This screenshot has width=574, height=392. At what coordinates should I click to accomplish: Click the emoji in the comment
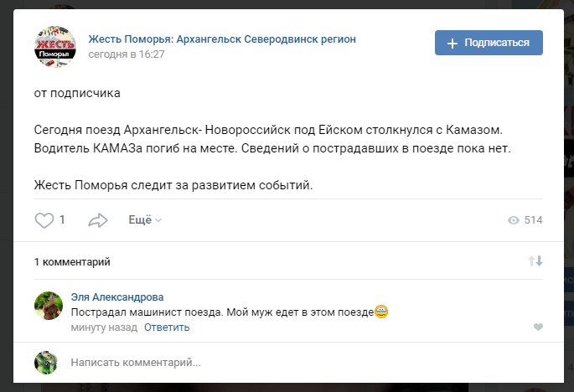coord(381,312)
